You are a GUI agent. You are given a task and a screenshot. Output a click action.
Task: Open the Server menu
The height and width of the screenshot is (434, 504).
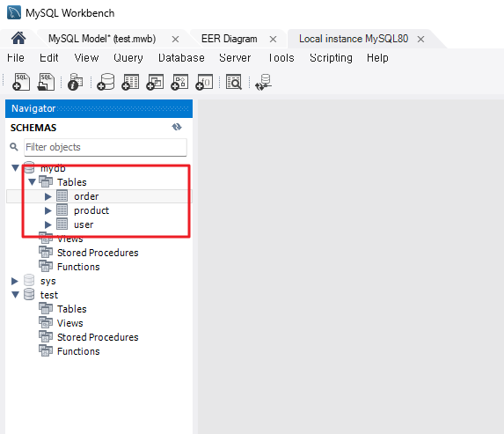235,58
